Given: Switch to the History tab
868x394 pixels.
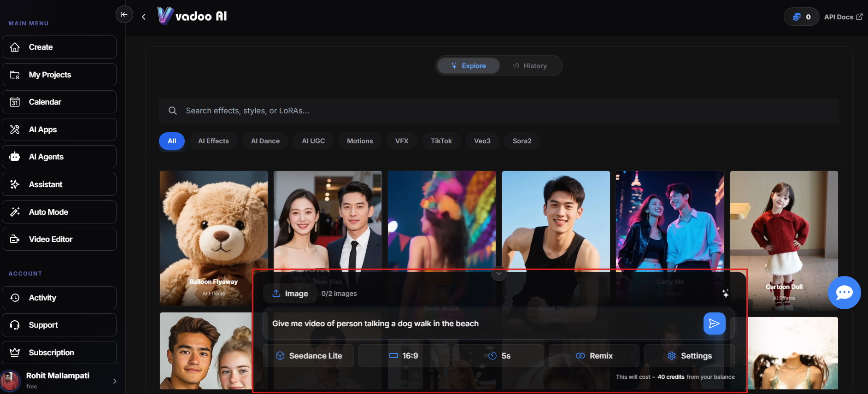Looking at the screenshot, I should [x=530, y=66].
